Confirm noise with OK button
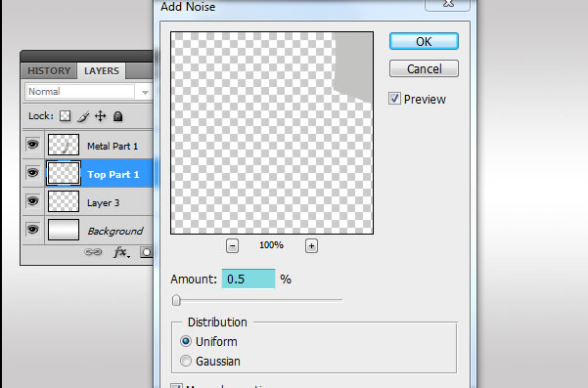Image resolution: width=588 pixels, height=388 pixels. click(424, 41)
